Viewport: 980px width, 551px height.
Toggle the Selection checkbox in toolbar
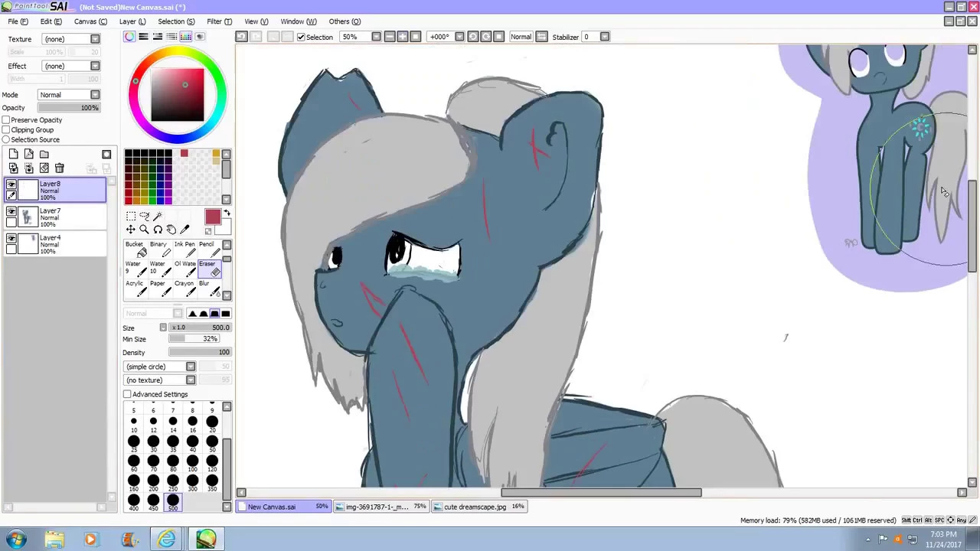pyautogui.click(x=301, y=37)
